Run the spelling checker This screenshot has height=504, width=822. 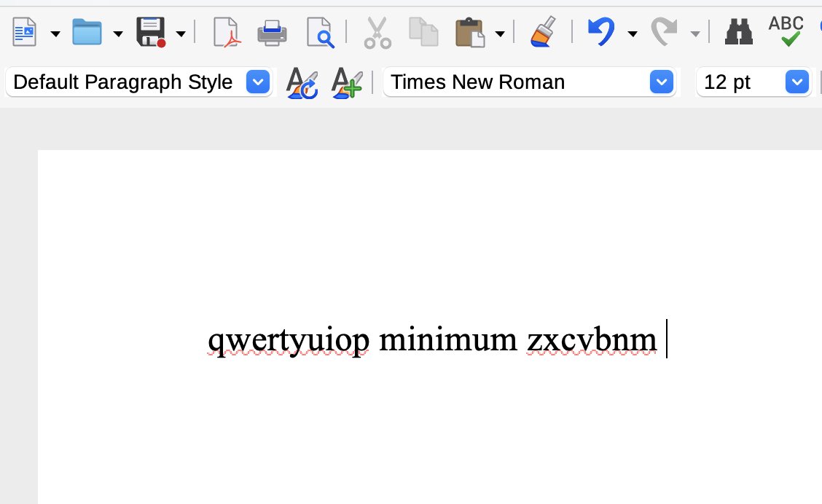point(786,31)
